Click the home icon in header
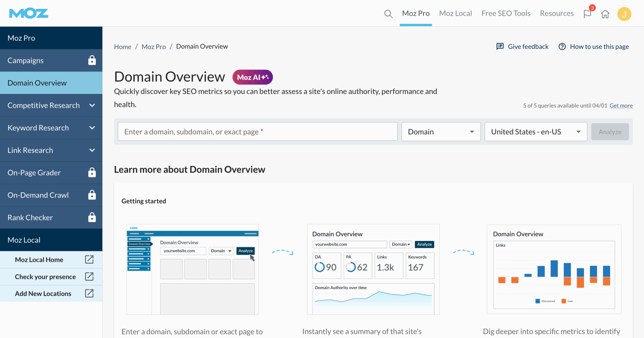The image size is (644, 338). tap(605, 14)
